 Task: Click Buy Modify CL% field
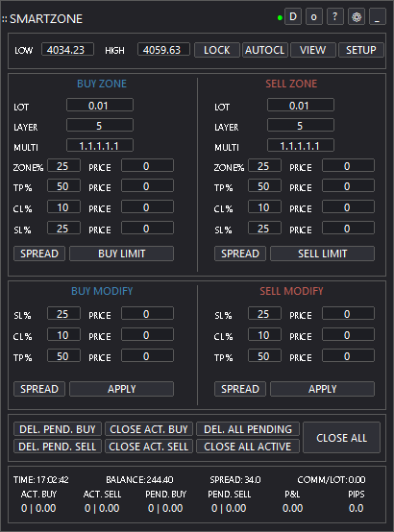pos(63,334)
